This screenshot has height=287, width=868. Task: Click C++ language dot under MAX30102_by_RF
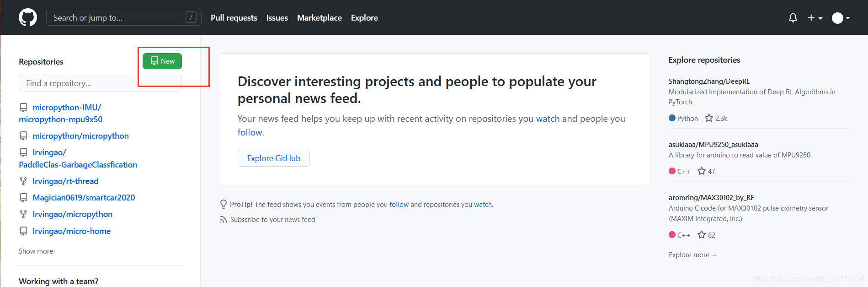click(x=672, y=235)
